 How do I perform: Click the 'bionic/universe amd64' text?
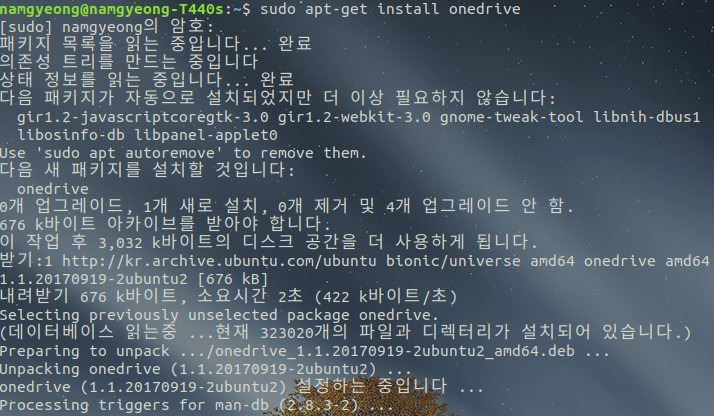click(x=480, y=261)
